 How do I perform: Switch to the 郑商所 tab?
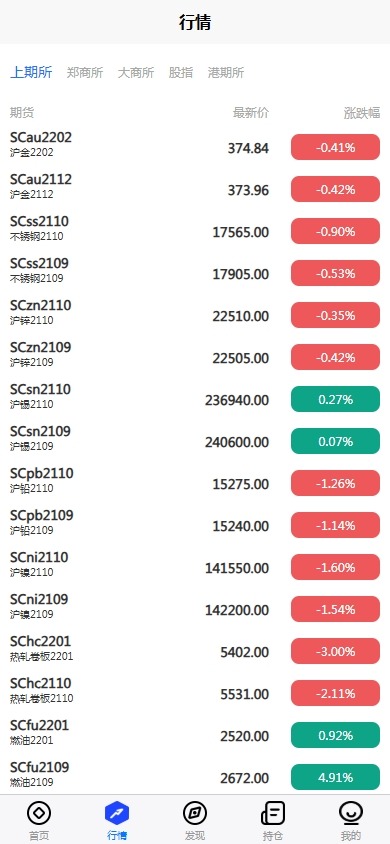pyautogui.click(x=85, y=73)
